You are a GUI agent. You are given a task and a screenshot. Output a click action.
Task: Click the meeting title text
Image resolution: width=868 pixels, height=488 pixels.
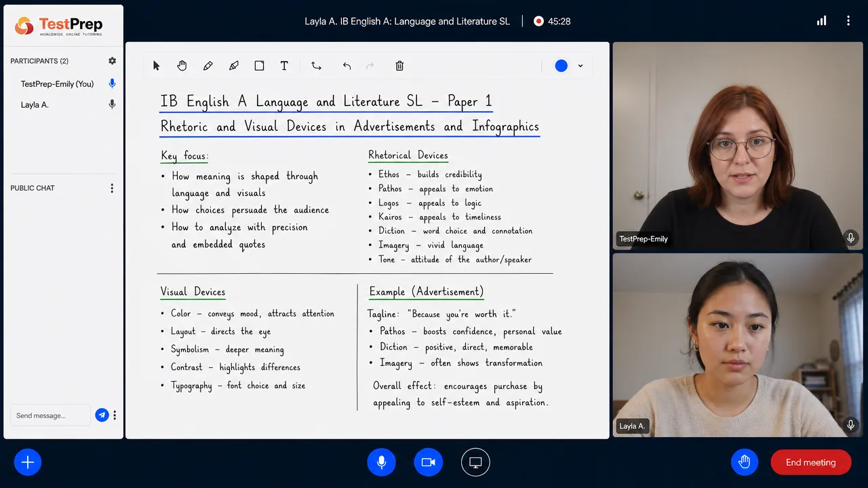(407, 21)
